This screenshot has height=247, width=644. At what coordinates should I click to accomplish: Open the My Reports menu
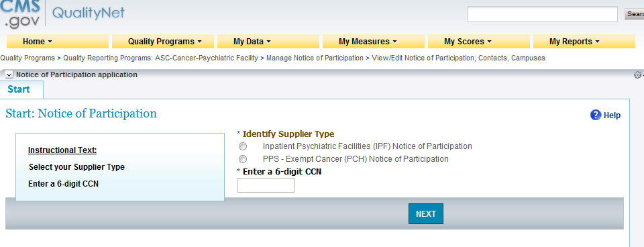pos(584,42)
